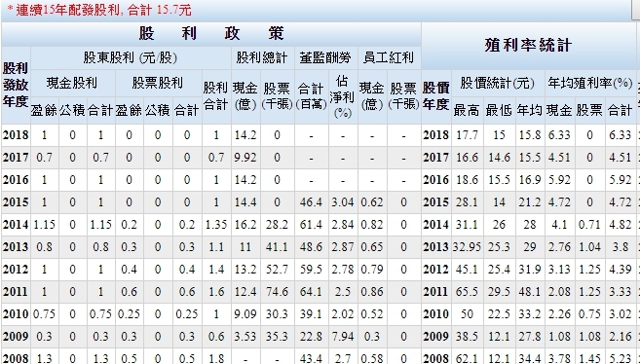Viewport: 640px width, 364px height.
Task: Click director pay '46.4' in 2015 row
Action: coord(311,202)
